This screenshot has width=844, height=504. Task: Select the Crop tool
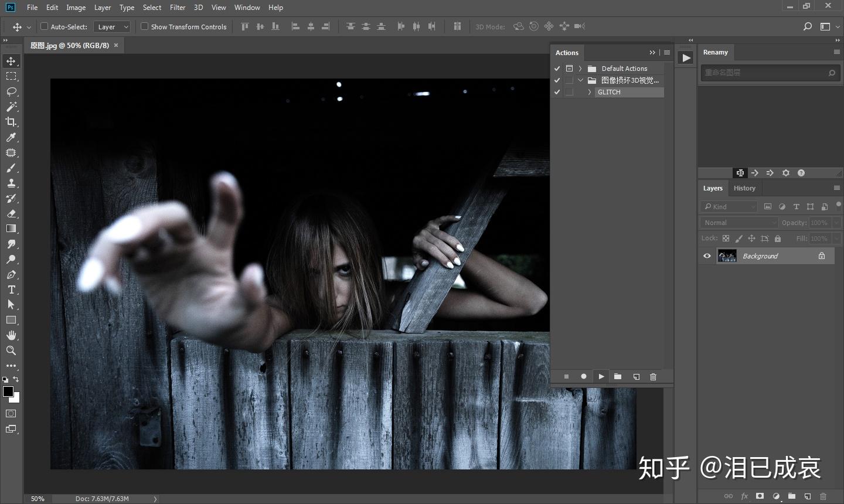(x=11, y=122)
